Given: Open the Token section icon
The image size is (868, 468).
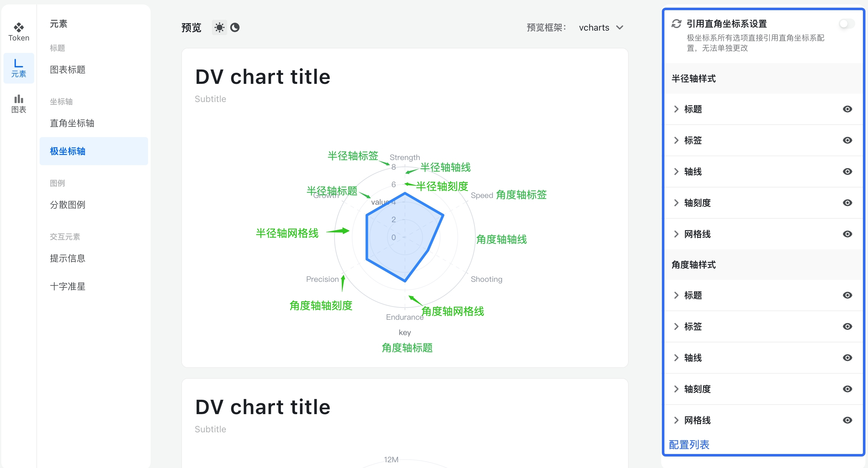Looking at the screenshot, I should 19,32.
